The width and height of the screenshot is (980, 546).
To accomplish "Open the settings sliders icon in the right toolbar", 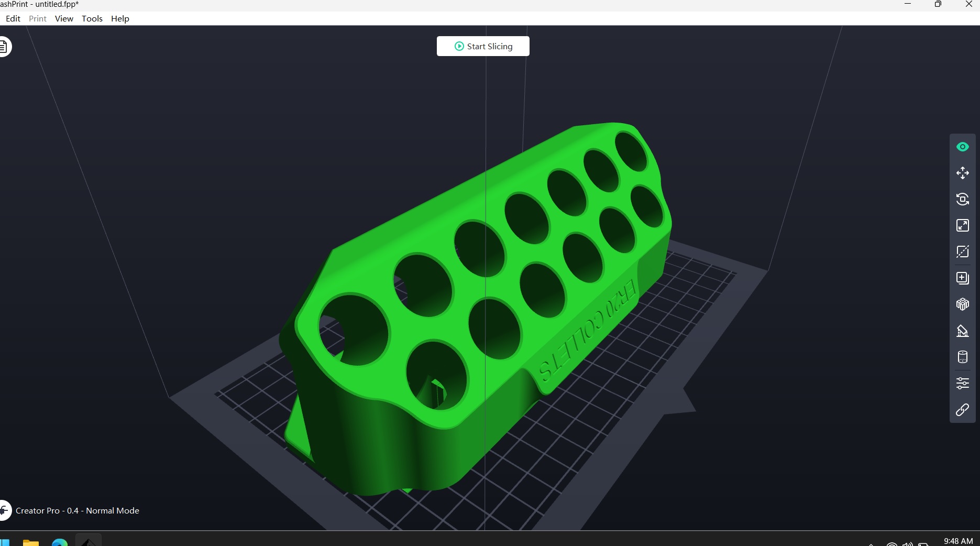I will point(962,383).
